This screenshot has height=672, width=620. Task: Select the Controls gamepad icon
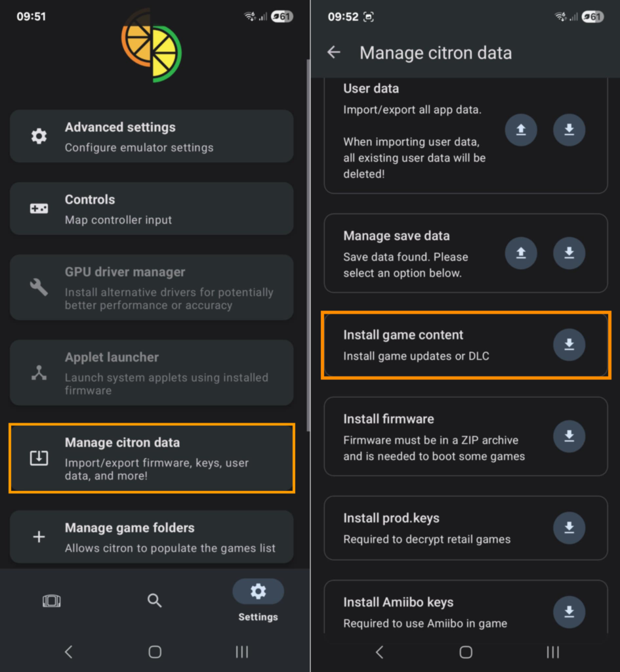click(x=38, y=208)
